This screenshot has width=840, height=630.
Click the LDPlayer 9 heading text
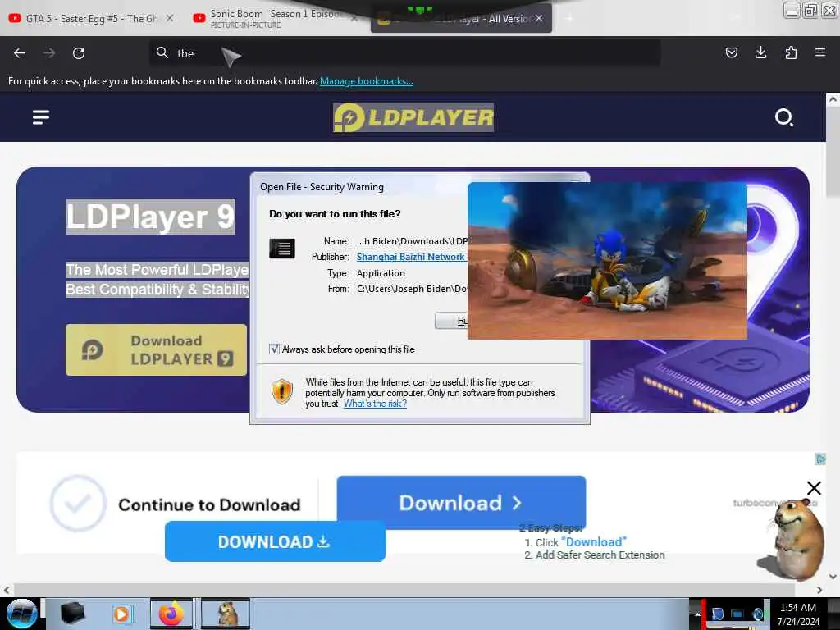point(150,217)
